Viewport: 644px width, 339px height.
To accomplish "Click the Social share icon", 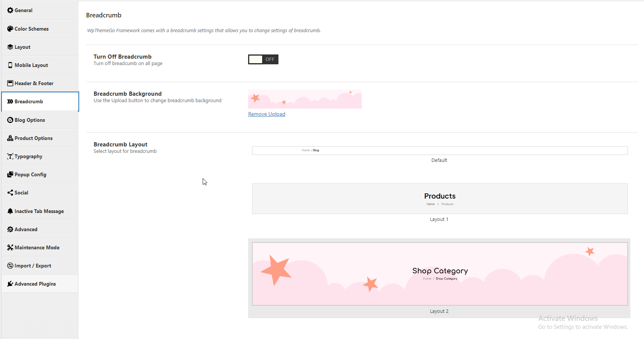I will 10,193.
